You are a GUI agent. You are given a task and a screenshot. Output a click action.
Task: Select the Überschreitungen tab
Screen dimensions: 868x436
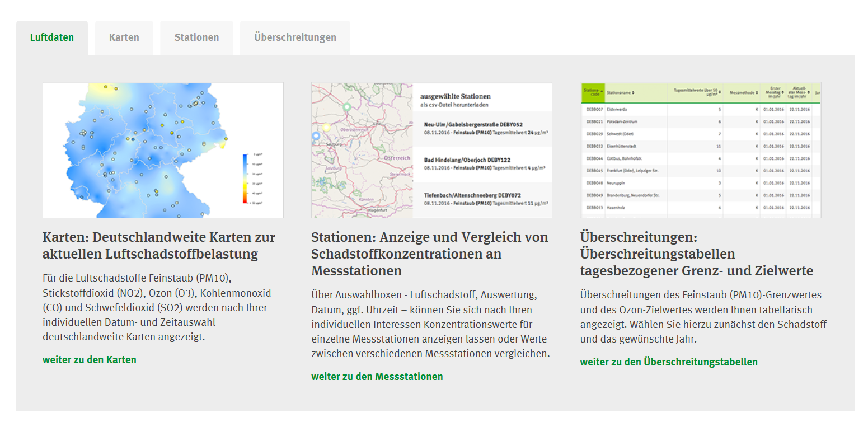pos(295,38)
